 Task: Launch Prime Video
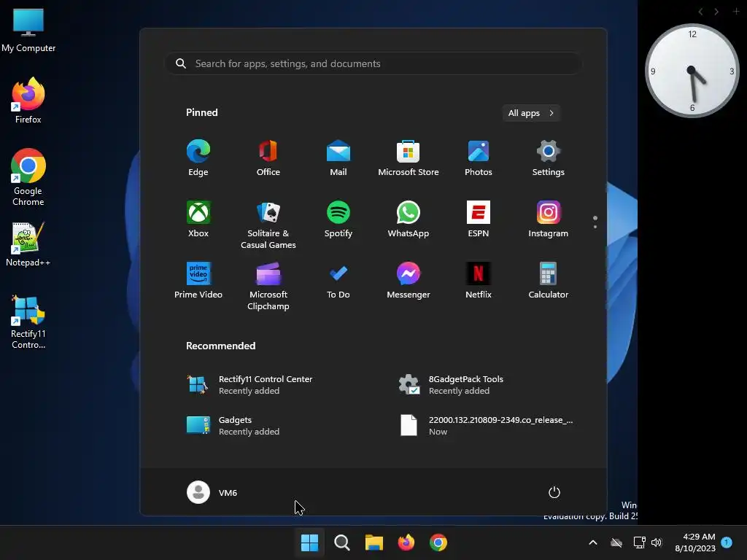pyautogui.click(x=198, y=281)
